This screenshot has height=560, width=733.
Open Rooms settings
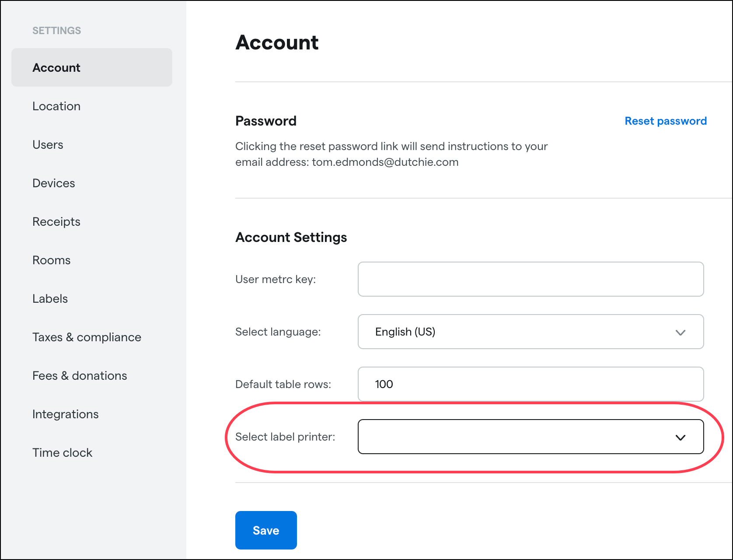[x=51, y=260]
